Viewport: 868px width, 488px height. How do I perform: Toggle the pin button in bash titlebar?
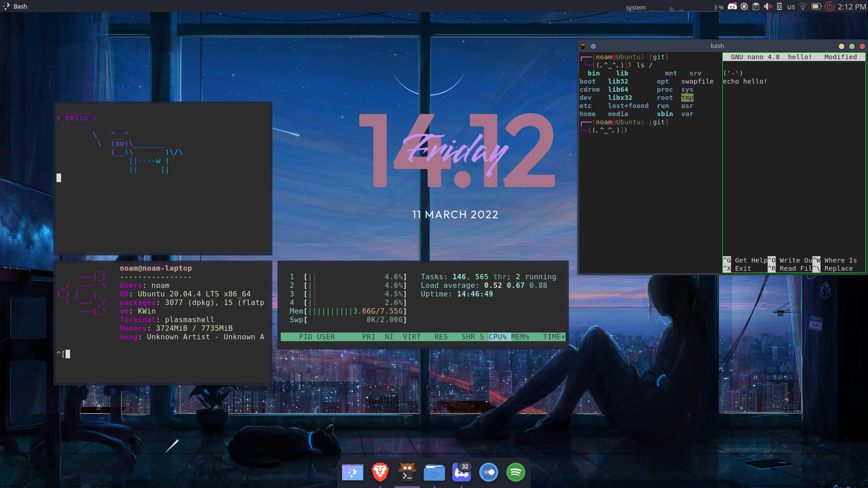pos(593,46)
